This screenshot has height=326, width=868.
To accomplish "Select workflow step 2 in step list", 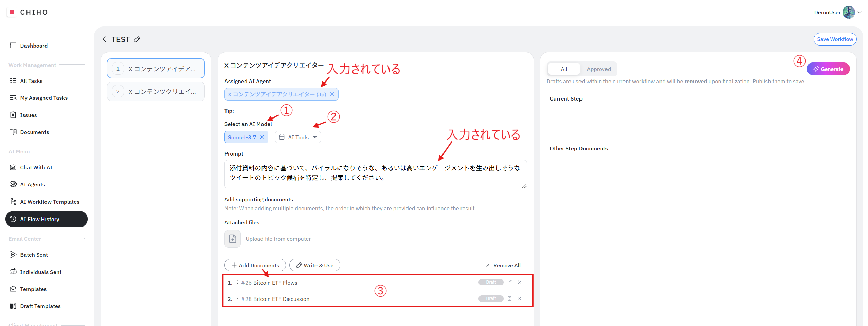I will 156,92.
